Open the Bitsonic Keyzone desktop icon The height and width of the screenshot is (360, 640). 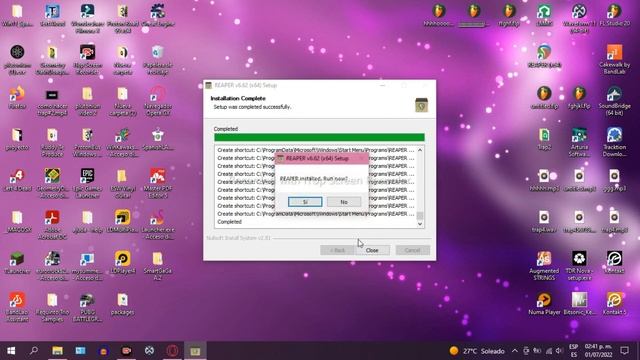point(579,304)
